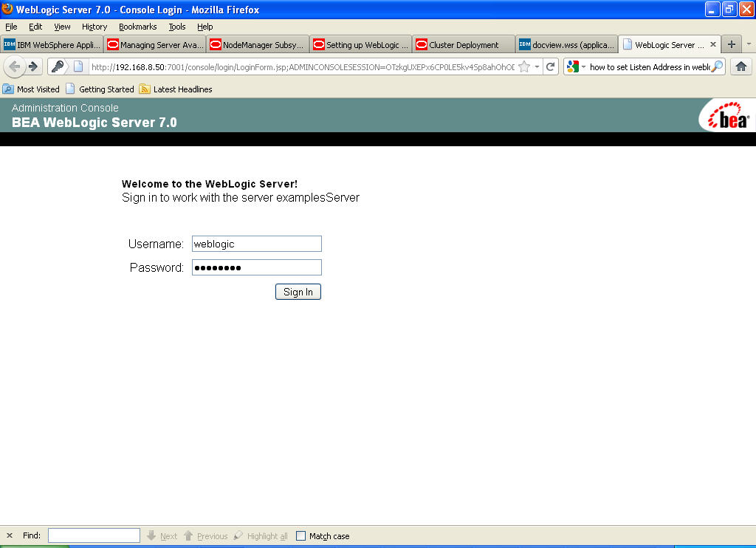
Task: Click the page icon beside the URL
Action: (78, 66)
